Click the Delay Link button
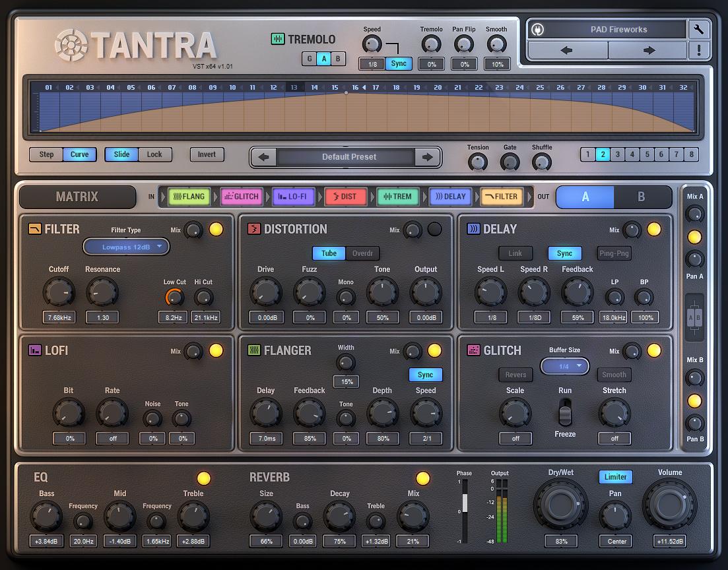Viewport: 728px width, 570px height. click(515, 253)
